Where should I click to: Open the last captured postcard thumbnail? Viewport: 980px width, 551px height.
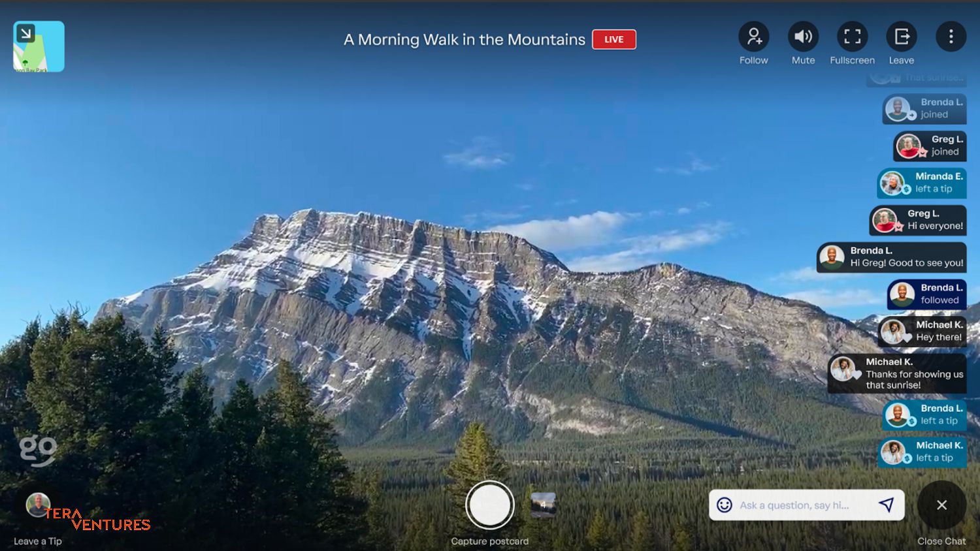pyautogui.click(x=543, y=505)
